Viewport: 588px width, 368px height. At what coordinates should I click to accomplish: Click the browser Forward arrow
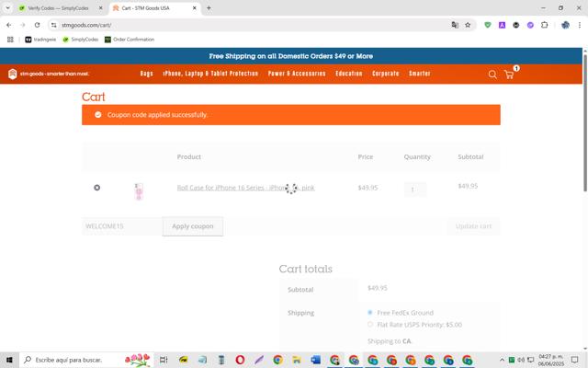pos(23,25)
